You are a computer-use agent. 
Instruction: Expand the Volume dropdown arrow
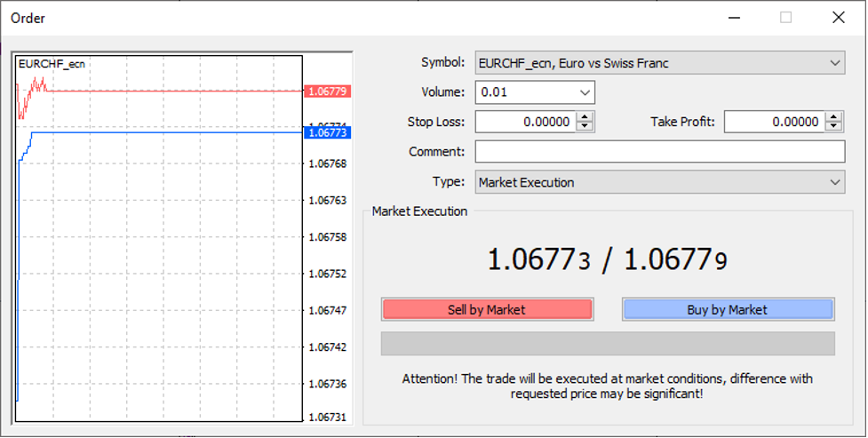click(x=584, y=92)
